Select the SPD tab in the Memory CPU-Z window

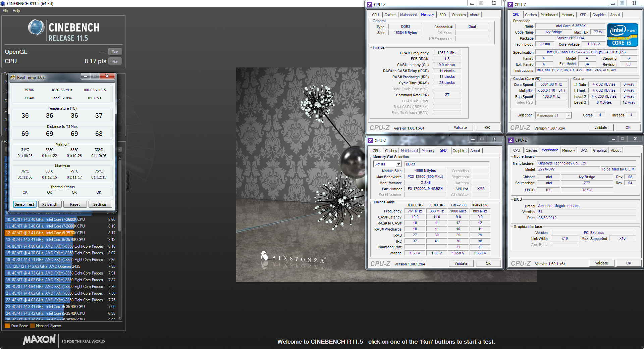click(x=442, y=15)
